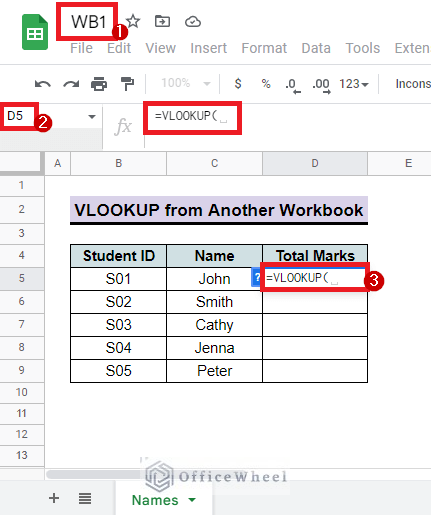Select row 10 header
Image resolution: width=431 pixels, height=515 pixels.
click(22, 392)
